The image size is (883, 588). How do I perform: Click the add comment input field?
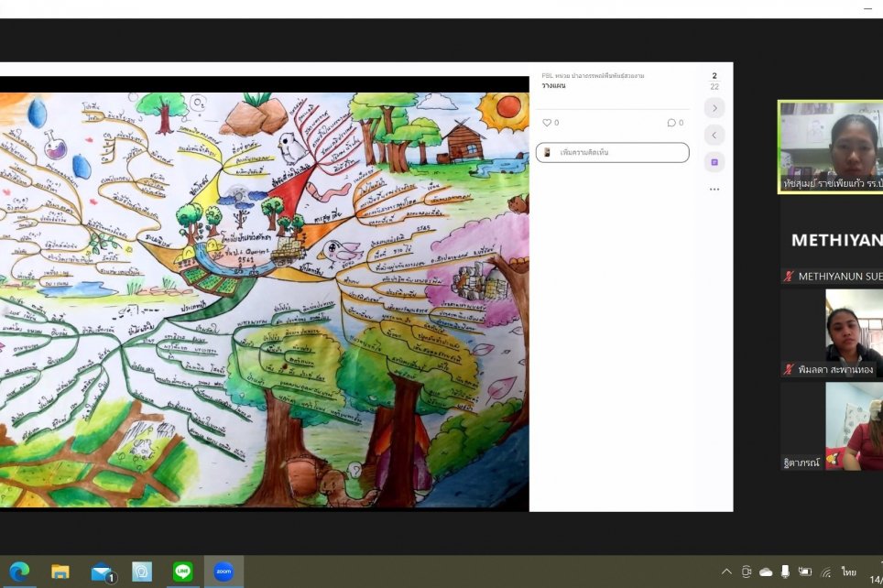click(x=612, y=152)
